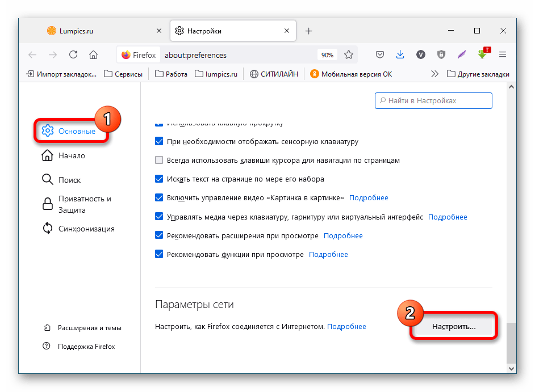Click the Настроить network settings button
Screen dimensions: 535x392
click(x=454, y=326)
